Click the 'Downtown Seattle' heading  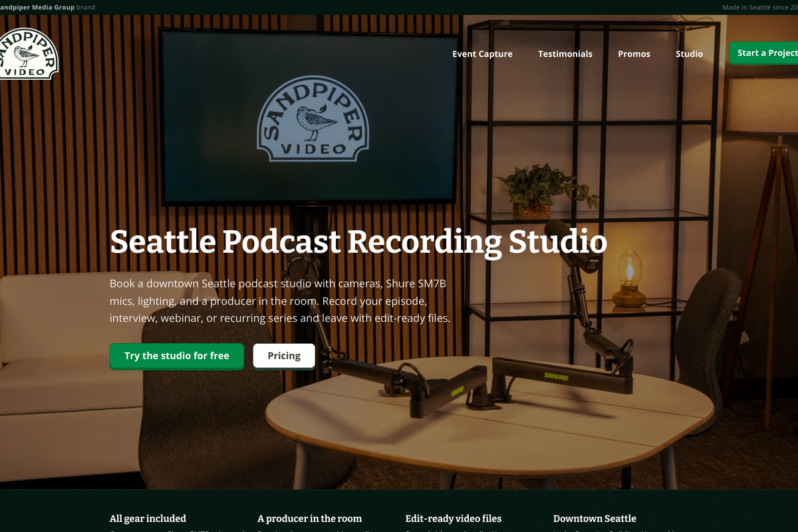595,518
